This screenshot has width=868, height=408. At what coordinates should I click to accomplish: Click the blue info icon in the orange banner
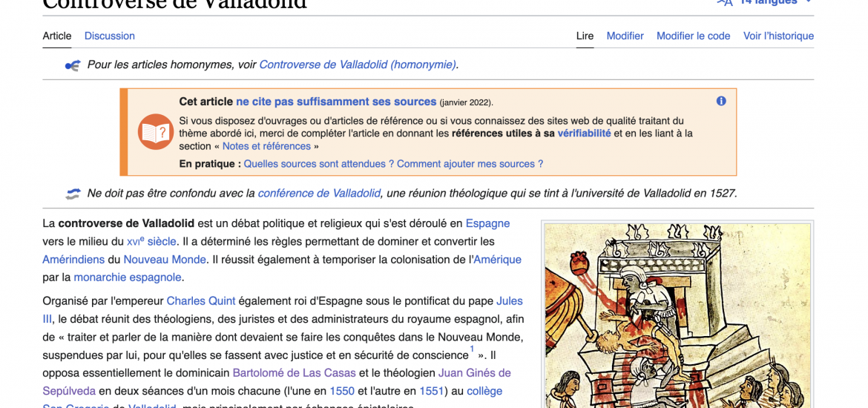pos(721,102)
